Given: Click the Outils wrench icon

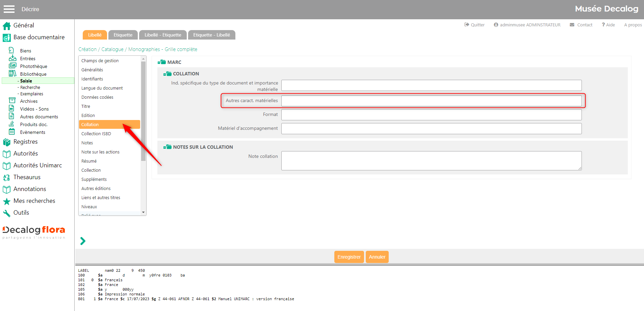Looking at the screenshot, I should (6, 213).
